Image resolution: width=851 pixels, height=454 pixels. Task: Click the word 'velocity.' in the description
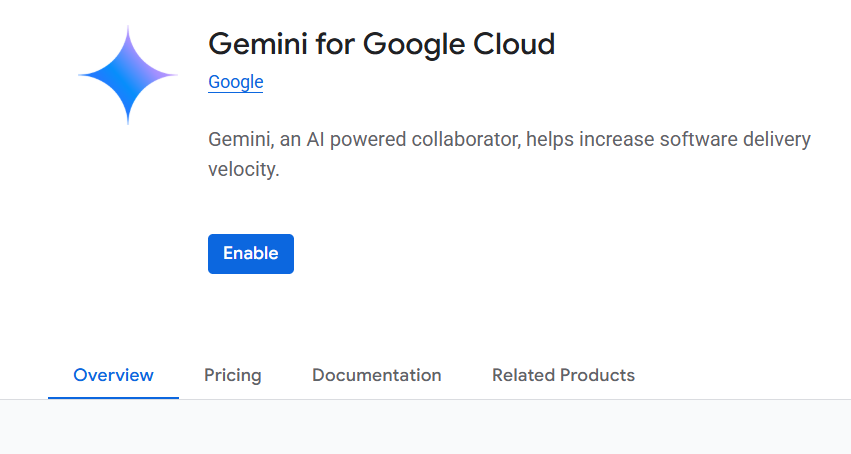click(x=243, y=170)
